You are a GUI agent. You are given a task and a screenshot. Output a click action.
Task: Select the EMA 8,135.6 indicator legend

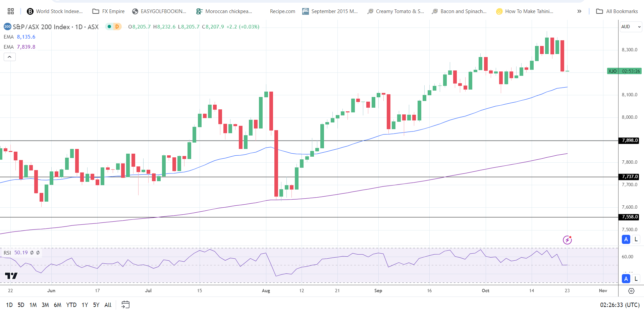tap(19, 37)
